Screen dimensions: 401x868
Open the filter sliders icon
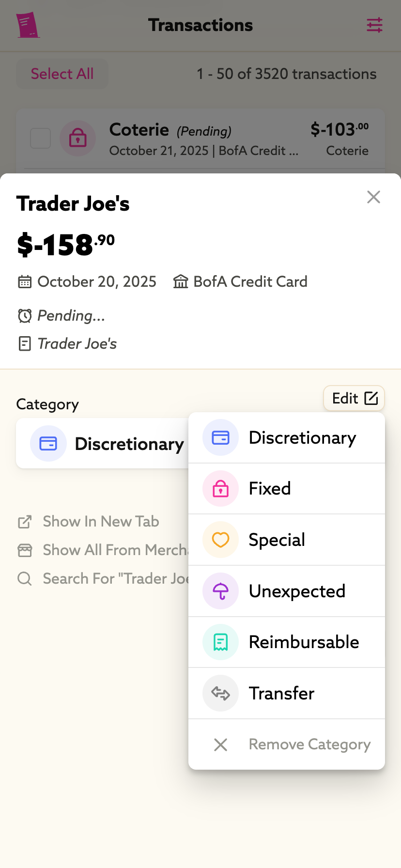(x=374, y=25)
